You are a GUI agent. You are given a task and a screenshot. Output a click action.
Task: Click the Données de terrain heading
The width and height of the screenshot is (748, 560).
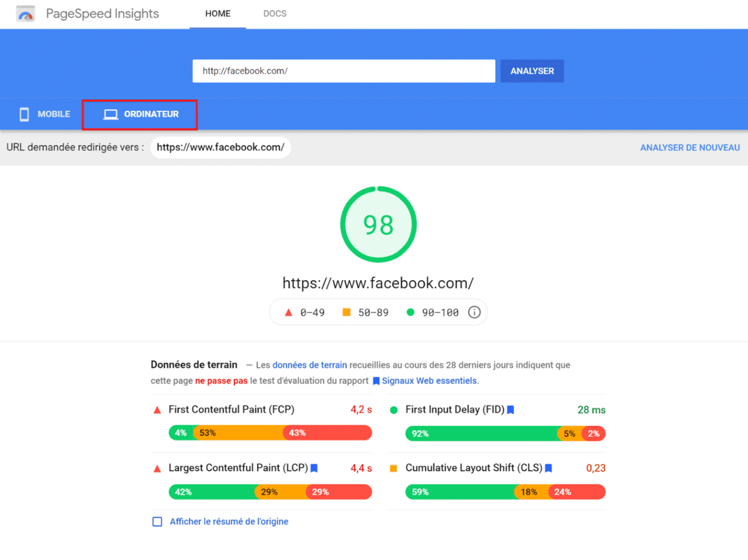(194, 364)
